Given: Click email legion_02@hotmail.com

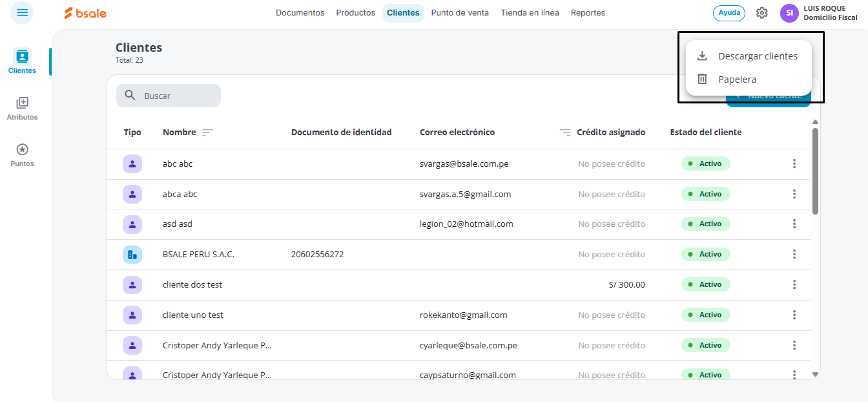Looking at the screenshot, I should point(466,224).
